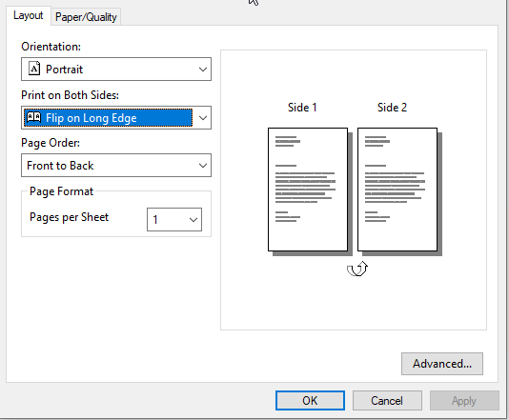509x420 pixels.
Task: Open the Advanced... settings button
Action: point(442,364)
